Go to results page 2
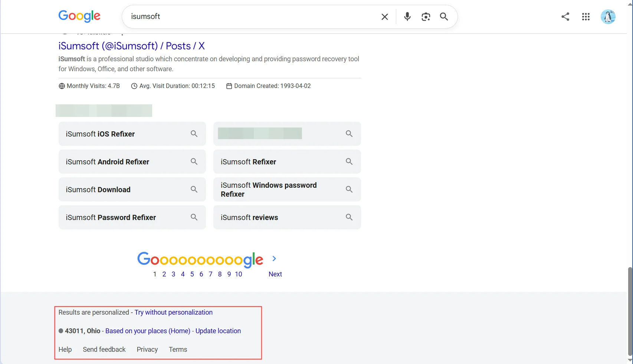The width and height of the screenshot is (633, 364). pos(164,274)
